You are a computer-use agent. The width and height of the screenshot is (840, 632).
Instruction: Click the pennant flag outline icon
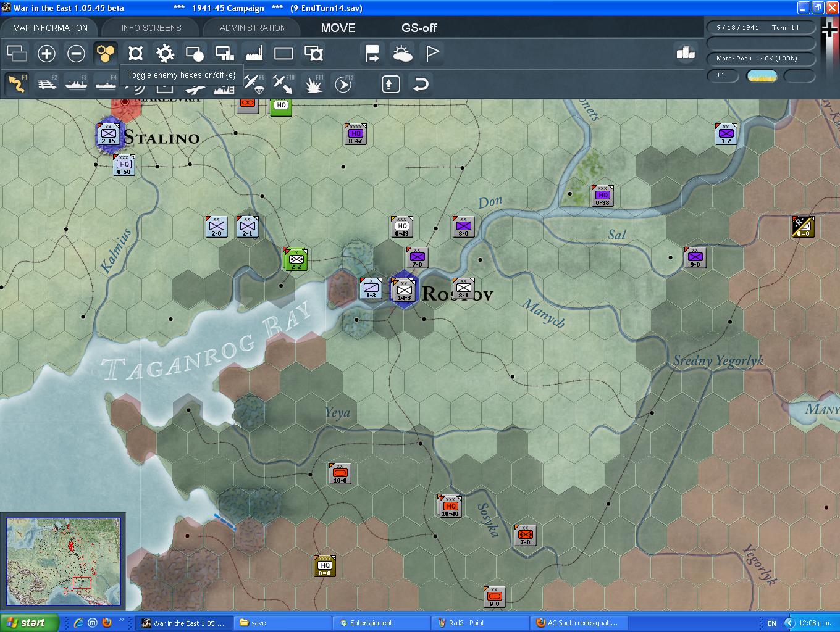tap(432, 54)
